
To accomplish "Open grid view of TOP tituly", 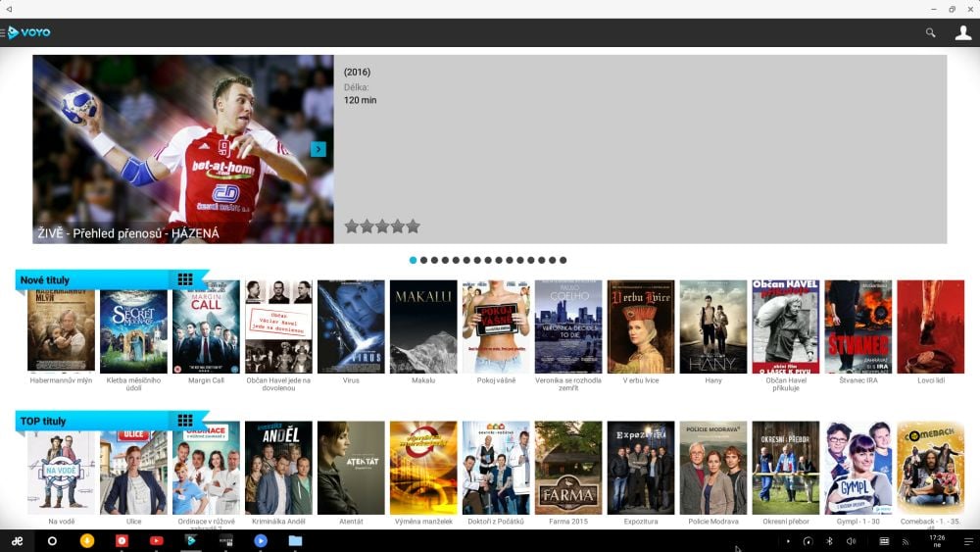I will point(185,420).
